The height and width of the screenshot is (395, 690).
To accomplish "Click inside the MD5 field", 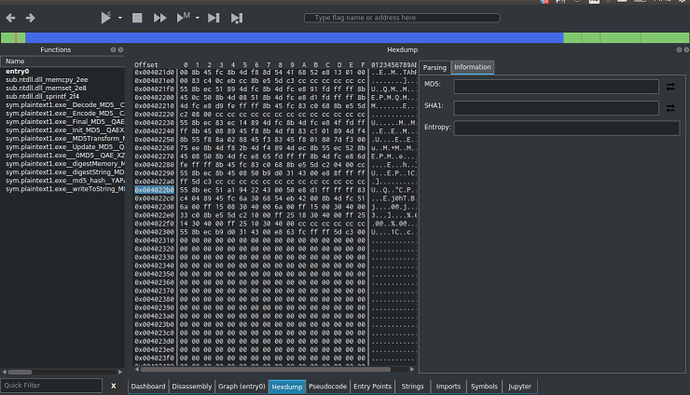I will [556, 86].
